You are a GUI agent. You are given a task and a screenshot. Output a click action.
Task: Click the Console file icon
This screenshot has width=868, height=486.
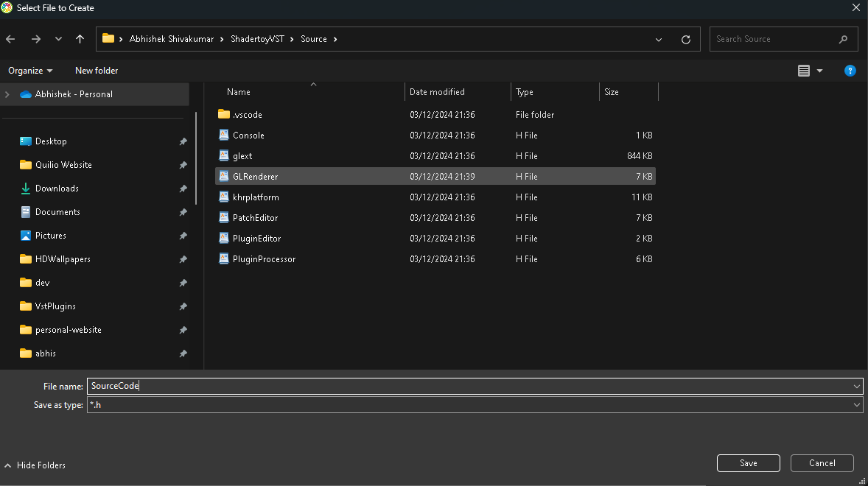pos(224,135)
